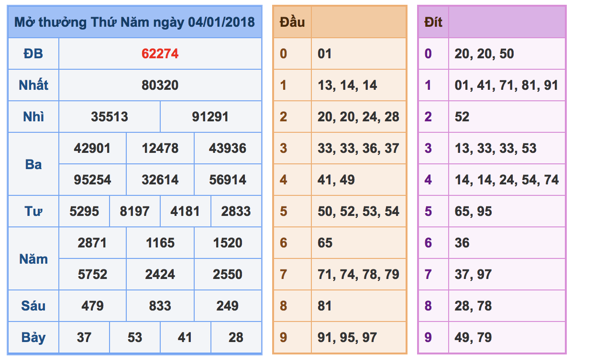Image resolution: width=595 pixels, height=364 pixels.
Task: Select the first prize number 80320
Action: point(160,85)
